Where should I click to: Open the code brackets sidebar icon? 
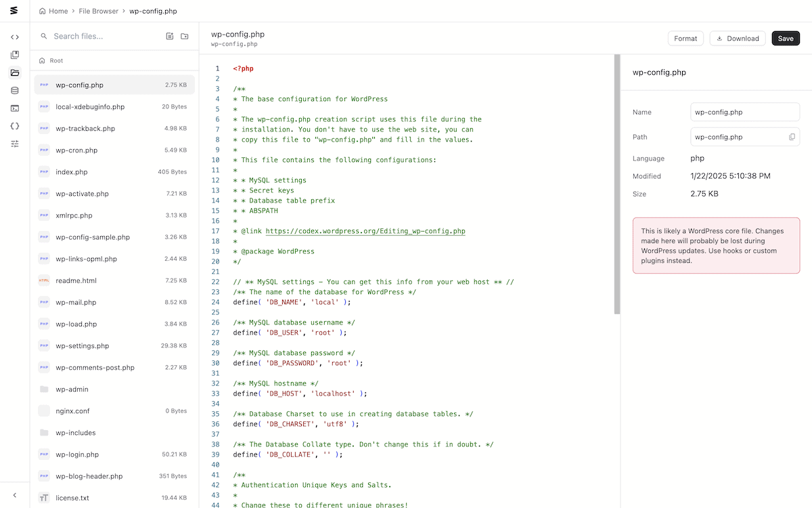[15, 37]
